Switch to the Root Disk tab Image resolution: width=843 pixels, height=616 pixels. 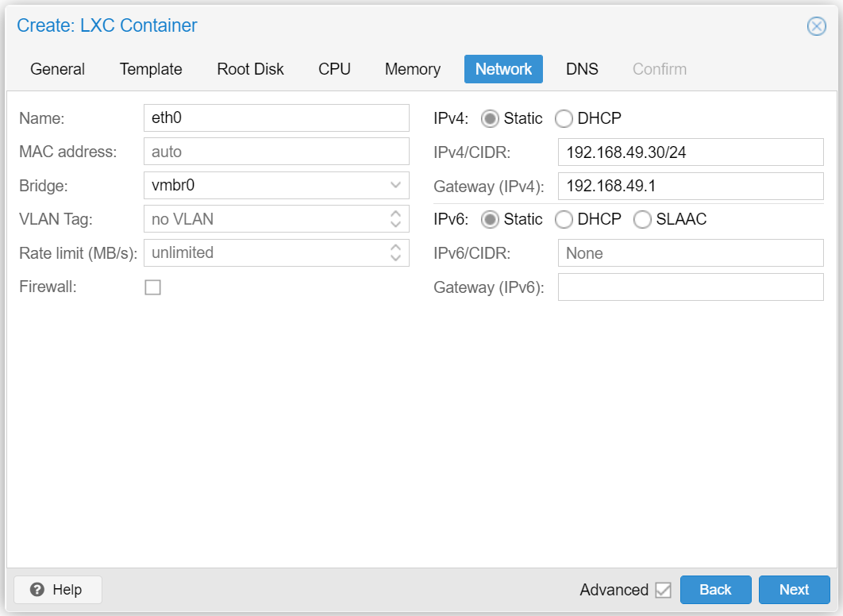point(250,69)
